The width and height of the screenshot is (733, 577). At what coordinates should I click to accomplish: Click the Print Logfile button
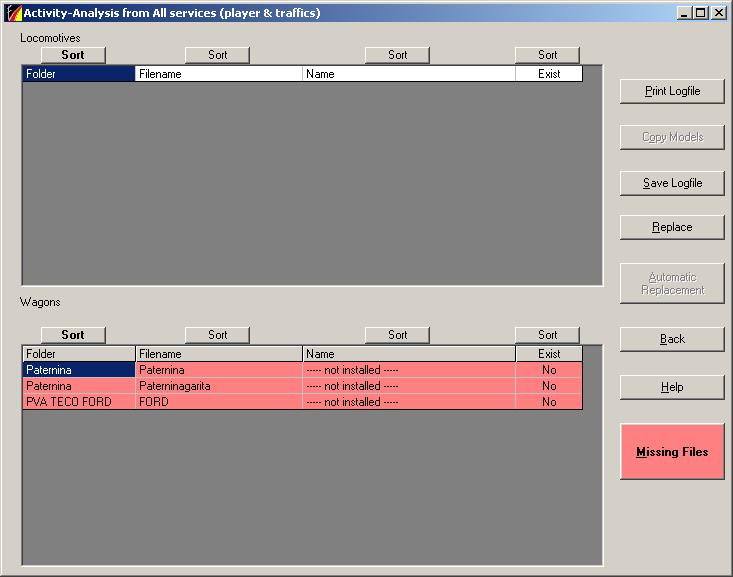[x=672, y=91]
